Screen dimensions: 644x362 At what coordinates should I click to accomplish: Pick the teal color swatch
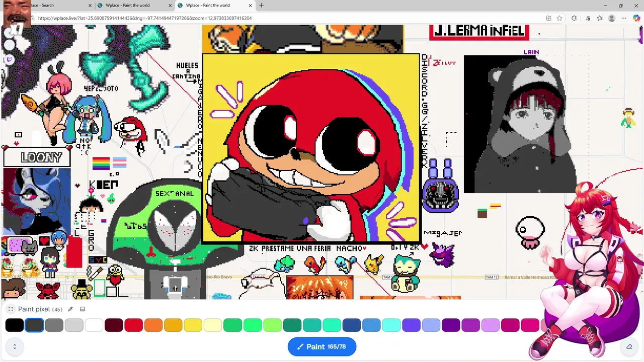click(312, 325)
